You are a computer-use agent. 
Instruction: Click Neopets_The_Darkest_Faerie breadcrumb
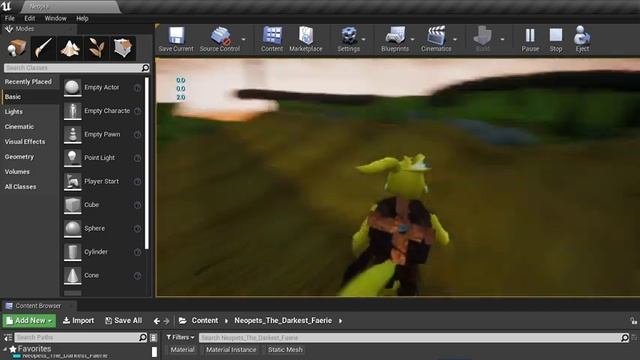pyautogui.click(x=283, y=321)
